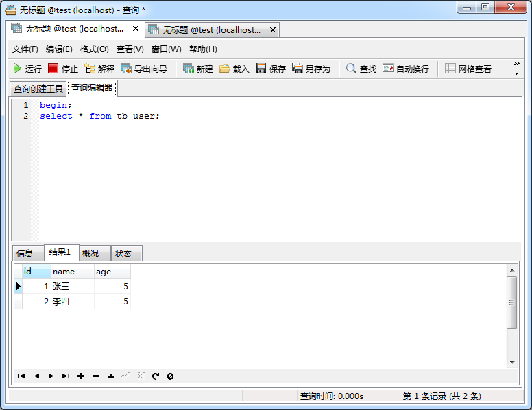Image resolution: width=532 pixels, height=410 pixels.
Task: Switch to 查询创建工具 tab
Action: click(38, 89)
